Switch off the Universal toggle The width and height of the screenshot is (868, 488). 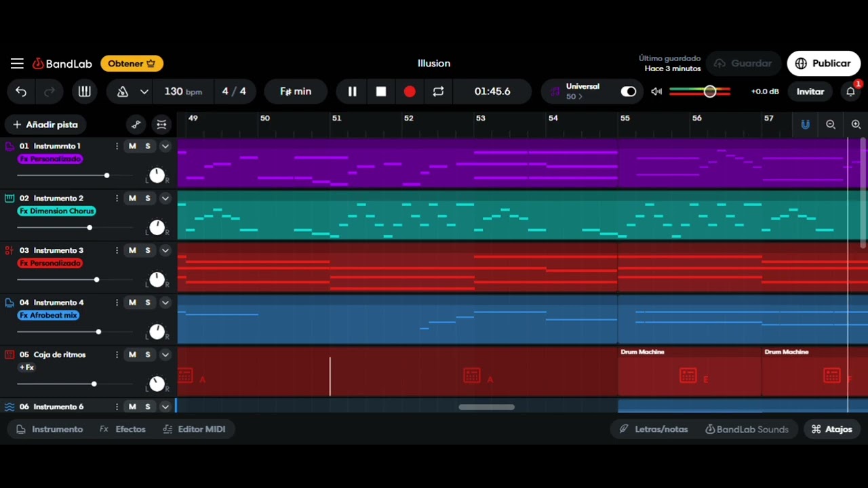[629, 91]
